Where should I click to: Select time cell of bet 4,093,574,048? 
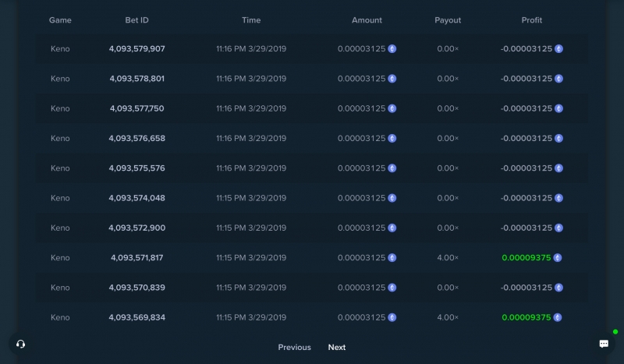pyautogui.click(x=251, y=198)
